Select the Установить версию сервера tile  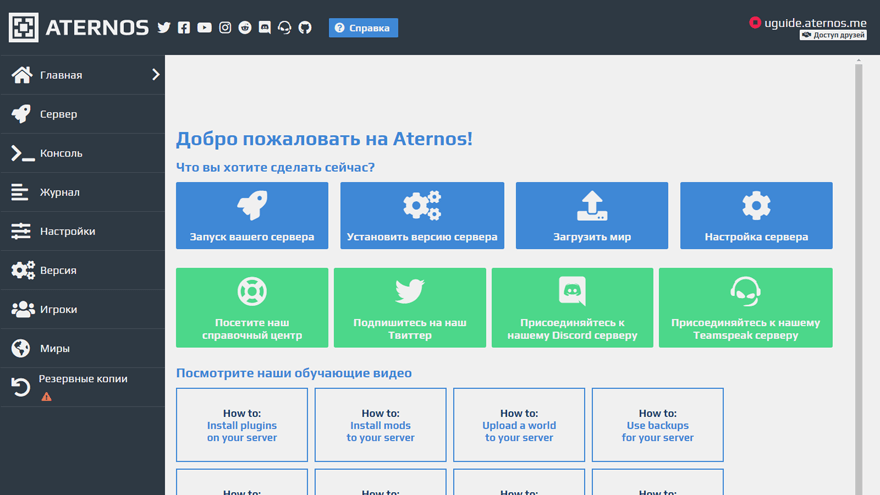422,215
